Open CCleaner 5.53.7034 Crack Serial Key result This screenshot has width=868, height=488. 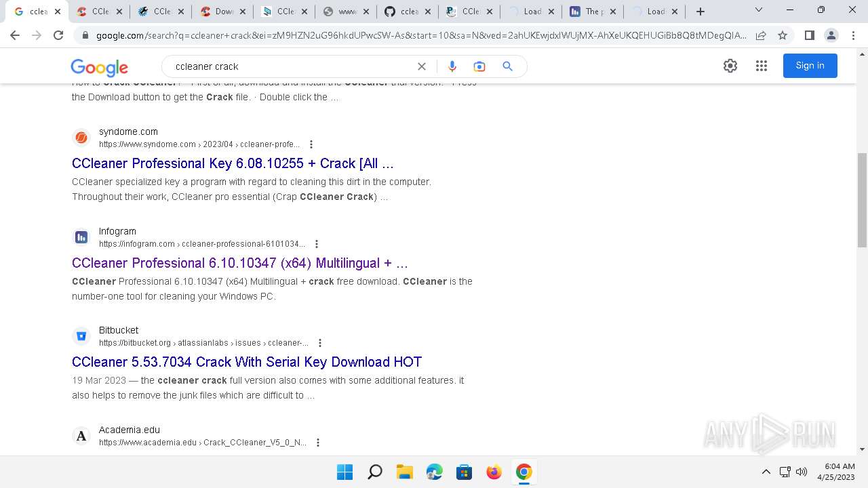(247, 362)
